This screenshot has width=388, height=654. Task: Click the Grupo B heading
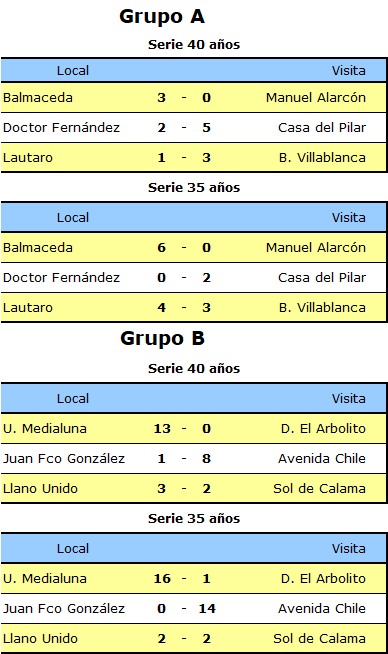(x=162, y=339)
